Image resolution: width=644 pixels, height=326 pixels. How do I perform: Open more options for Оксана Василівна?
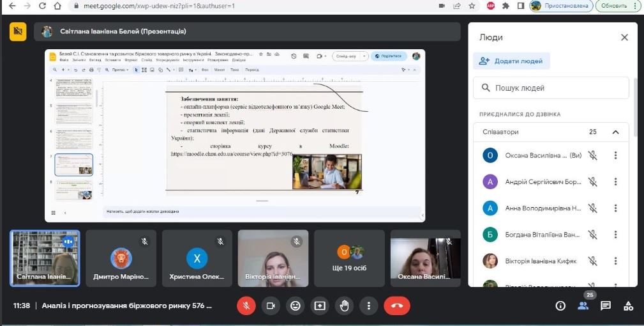tap(615, 155)
